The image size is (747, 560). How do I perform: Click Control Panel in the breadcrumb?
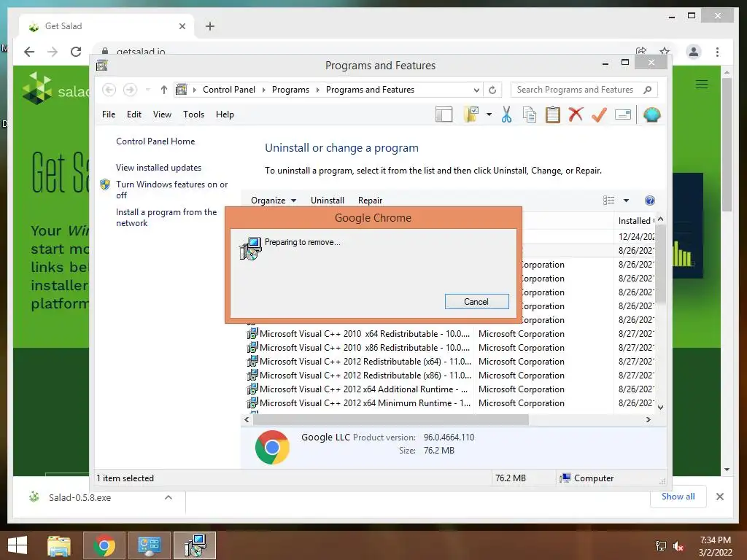pos(228,90)
